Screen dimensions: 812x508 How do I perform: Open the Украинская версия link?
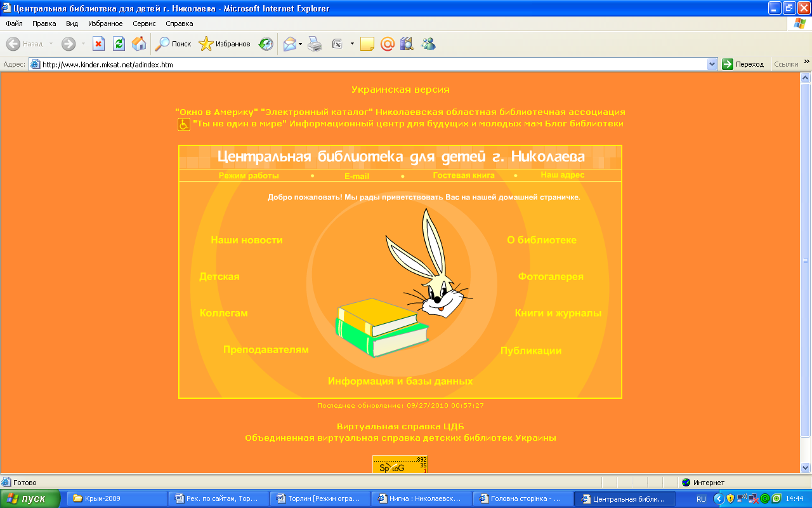click(400, 90)
